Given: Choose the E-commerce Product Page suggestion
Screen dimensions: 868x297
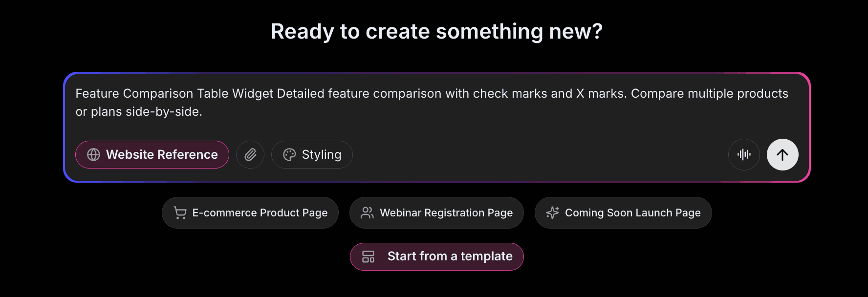Looking at the screenshot, I should tap(250, 212).
